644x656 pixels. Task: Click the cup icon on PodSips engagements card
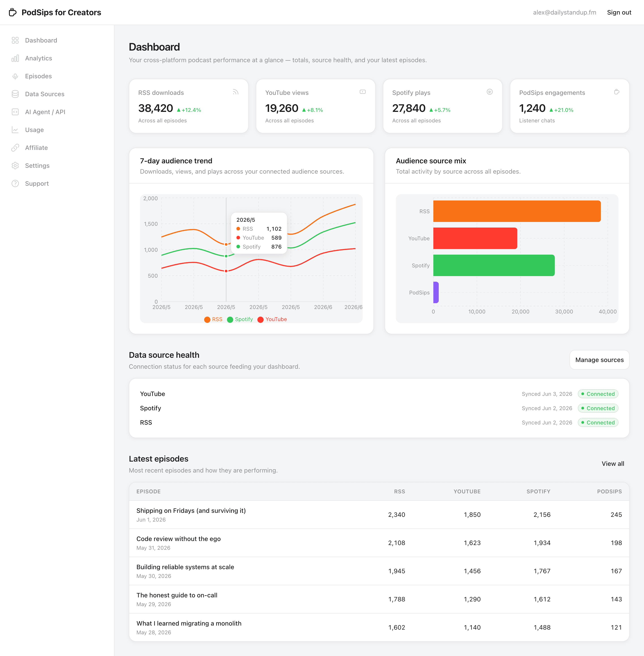tap(616, 92)
